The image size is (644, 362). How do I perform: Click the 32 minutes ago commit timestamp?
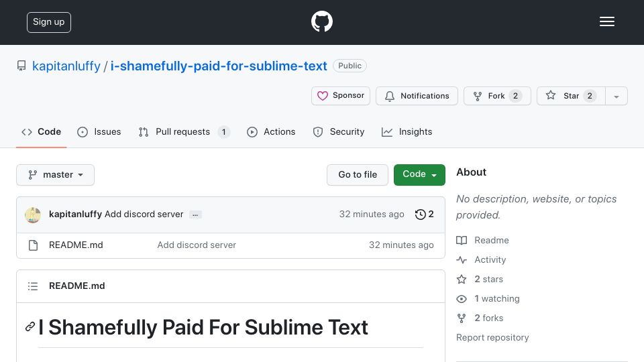pos(372,215)
